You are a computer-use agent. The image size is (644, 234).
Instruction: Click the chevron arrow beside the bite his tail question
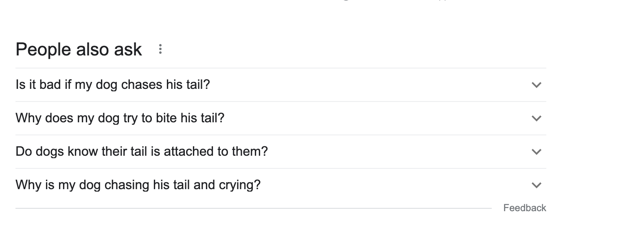coord(537,118)
